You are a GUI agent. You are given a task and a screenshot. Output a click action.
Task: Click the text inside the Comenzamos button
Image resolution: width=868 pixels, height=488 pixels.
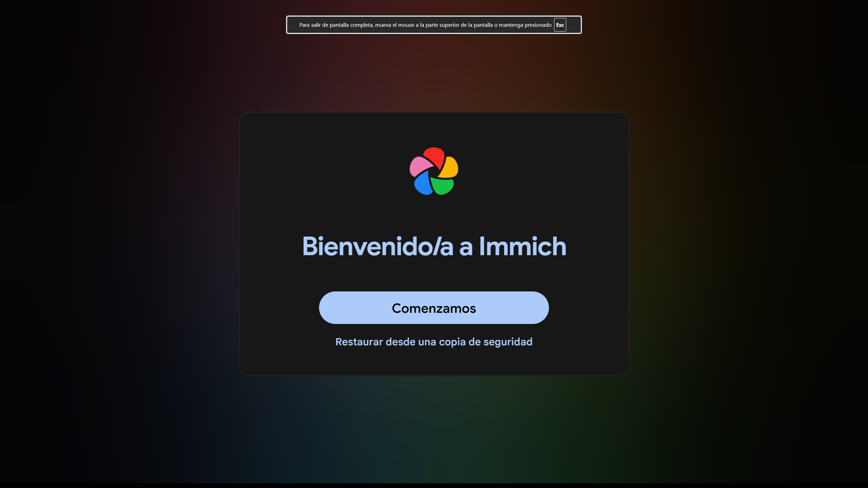pyautogui.click(x=434, y=308)
